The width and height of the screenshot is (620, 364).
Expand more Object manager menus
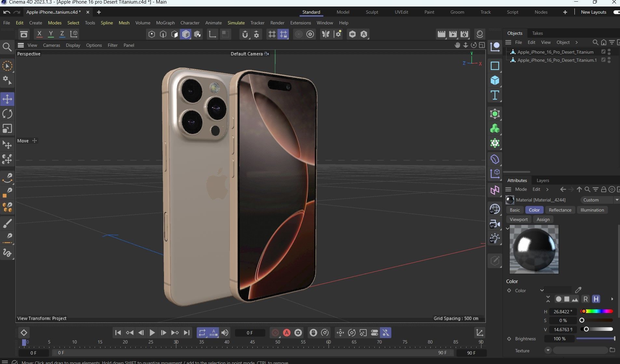click(x=576, y=42)
